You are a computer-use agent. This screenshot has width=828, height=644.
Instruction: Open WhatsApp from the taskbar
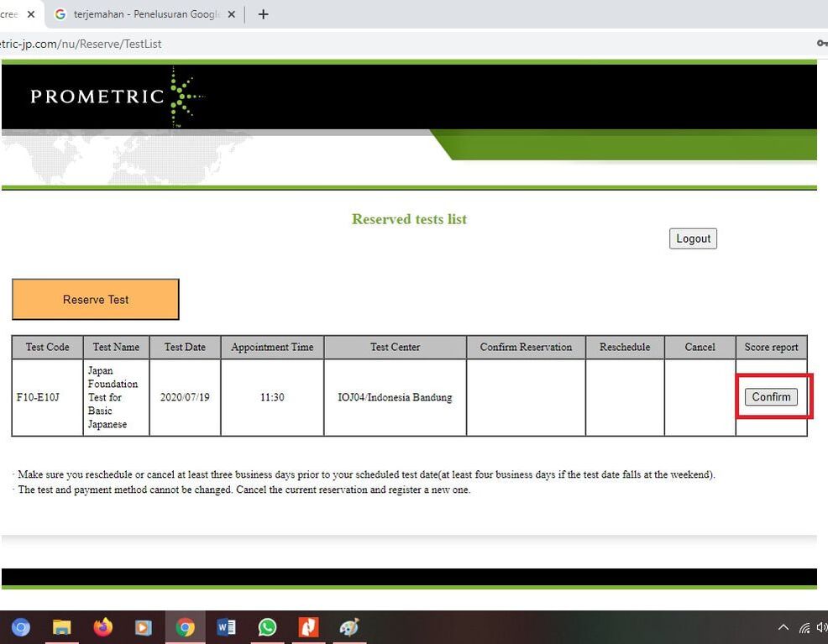(267, 627)
